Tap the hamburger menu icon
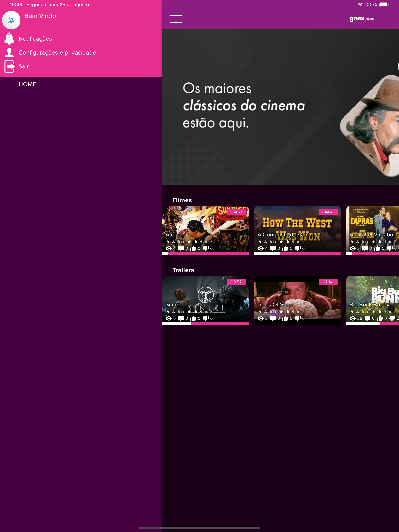This screenshot has height=532, width=399. tap(176, 19)
